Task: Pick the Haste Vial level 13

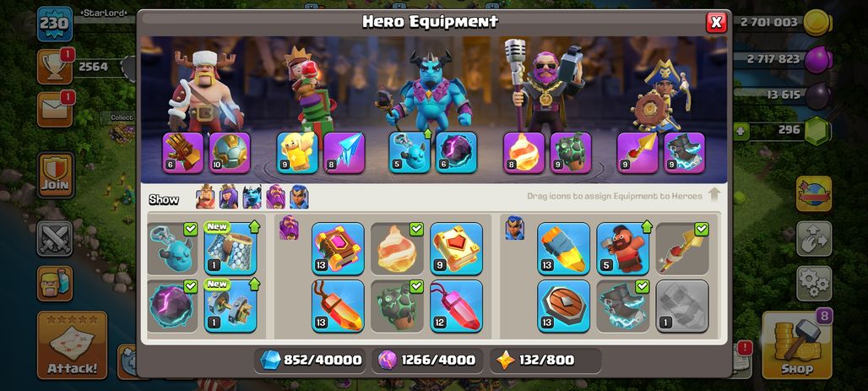Action: click(x=563, y=248)
